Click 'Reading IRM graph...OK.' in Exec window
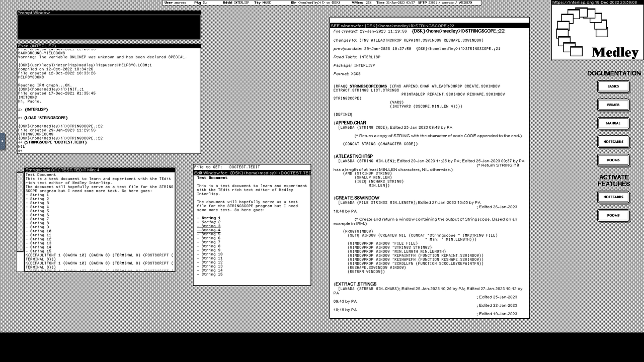 pyautogui.click(x=45, y=85)
